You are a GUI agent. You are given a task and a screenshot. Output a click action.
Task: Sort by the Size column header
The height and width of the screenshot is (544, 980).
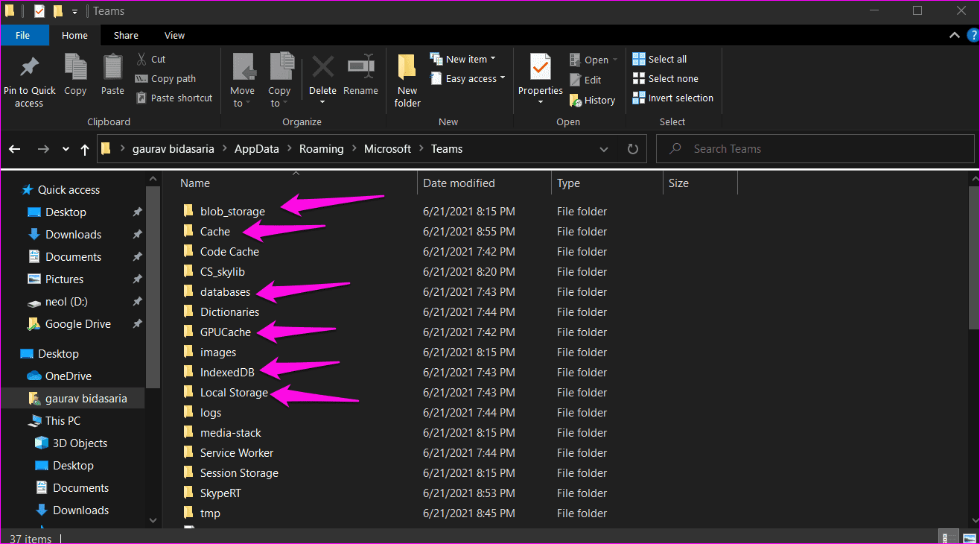click(x=700, y=183)
